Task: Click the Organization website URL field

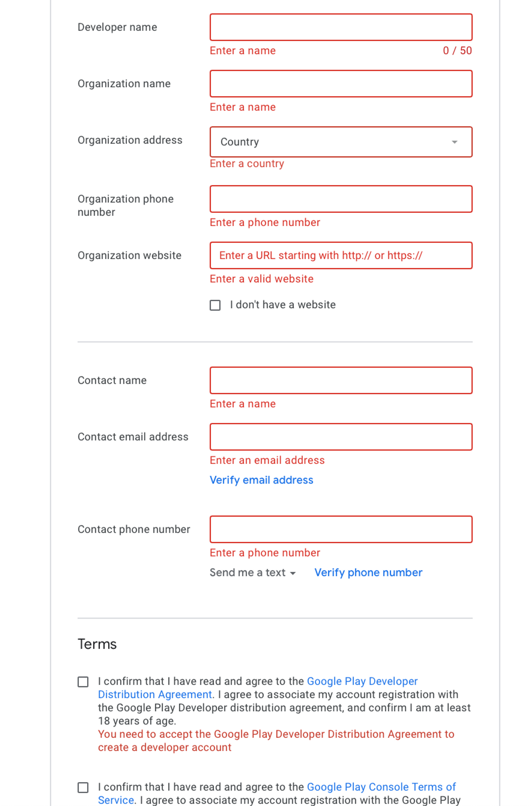Action: pos(341,255)
